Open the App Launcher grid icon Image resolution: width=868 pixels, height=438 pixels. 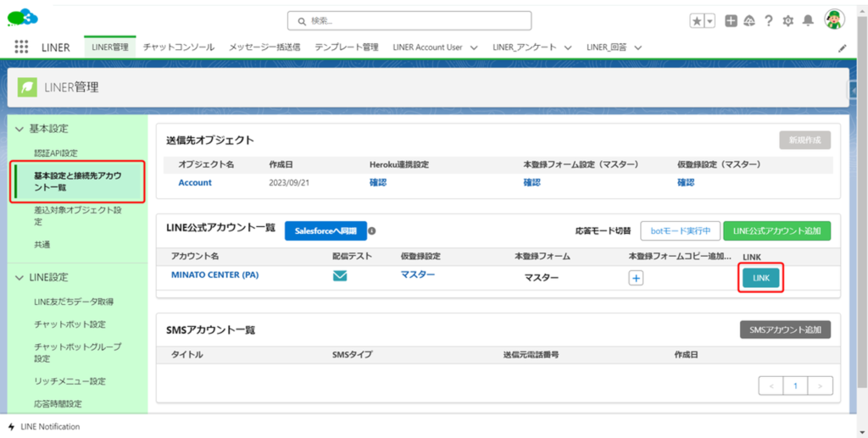(x=21, y=47)
